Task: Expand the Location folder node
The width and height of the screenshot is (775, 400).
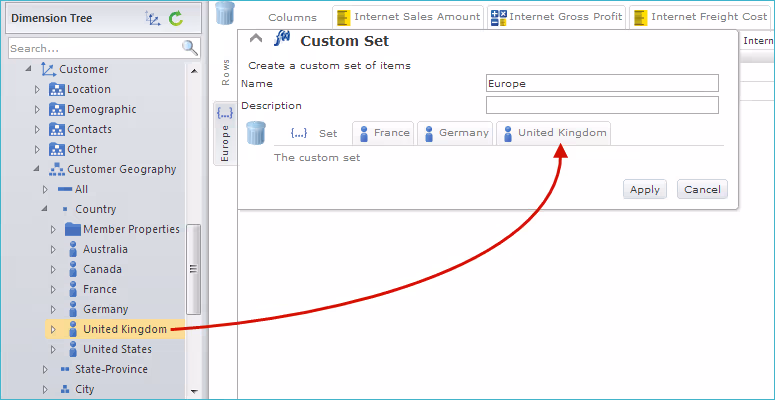Action: [37, 89]
